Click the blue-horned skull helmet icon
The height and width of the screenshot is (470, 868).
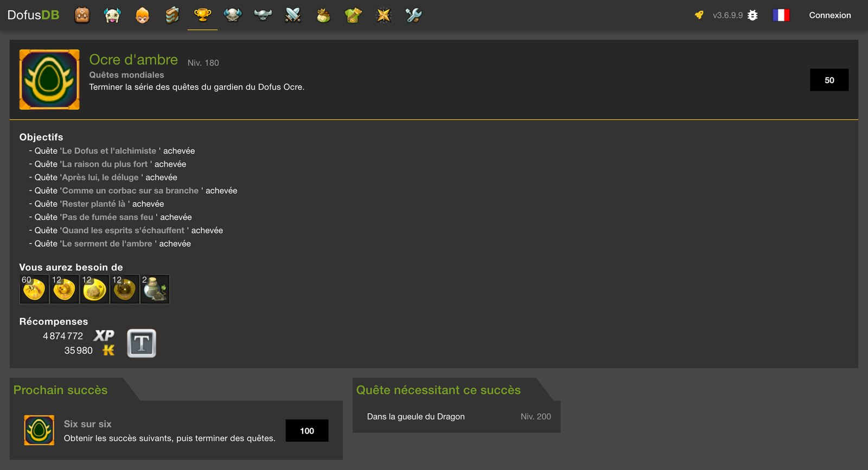pyautogui.click(x=233, y=15)
